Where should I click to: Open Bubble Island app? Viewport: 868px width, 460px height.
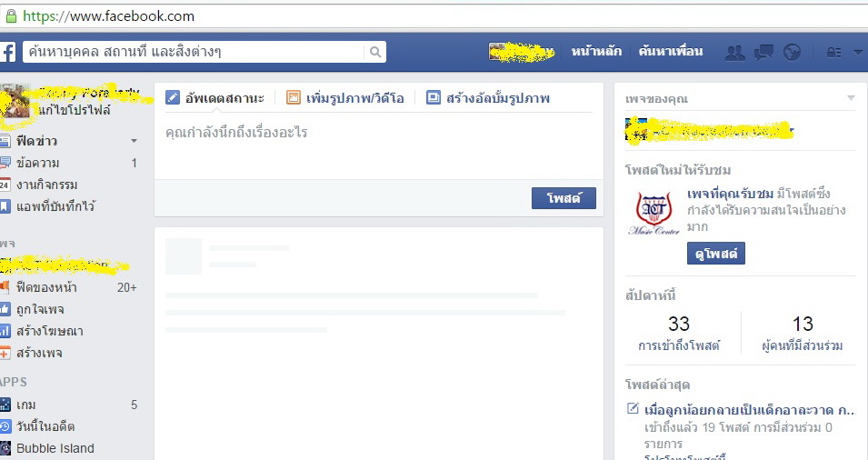[55, 448]
